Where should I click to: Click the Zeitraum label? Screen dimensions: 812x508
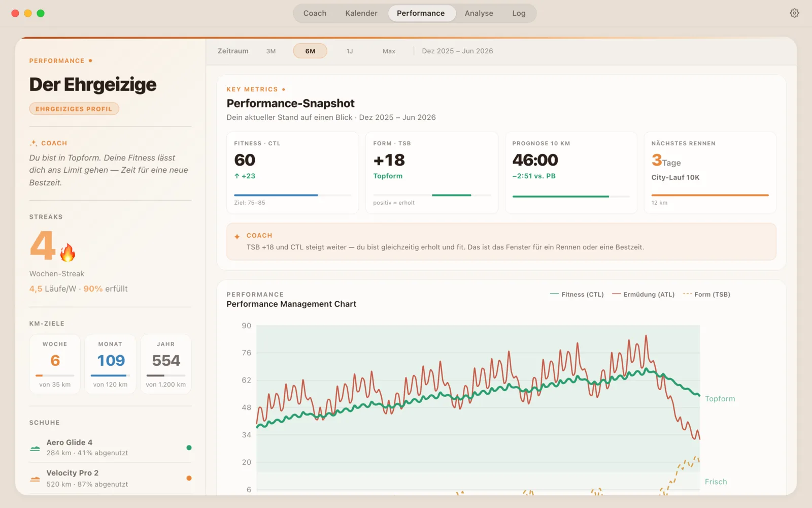233,51
